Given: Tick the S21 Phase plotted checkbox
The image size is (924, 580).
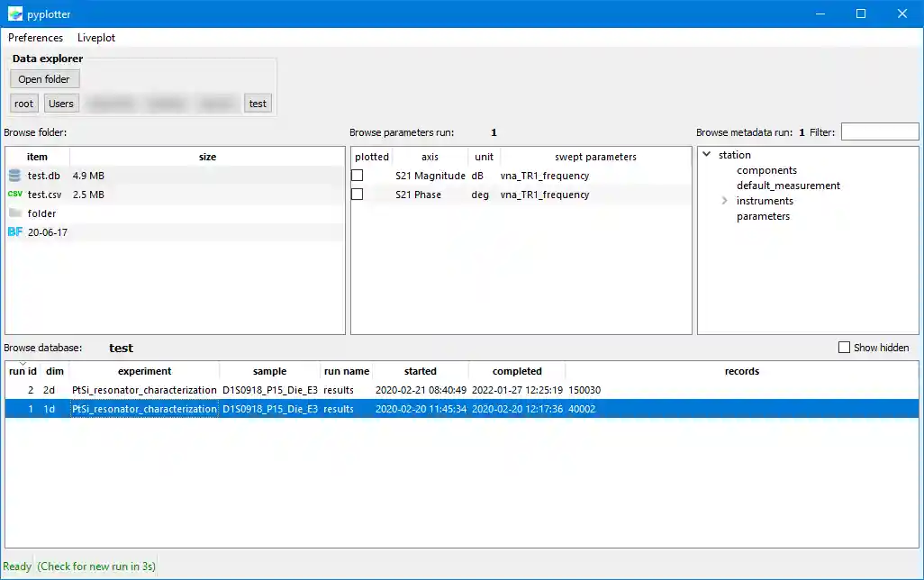Looking at the screenshot, I should (x=358, y=195).
